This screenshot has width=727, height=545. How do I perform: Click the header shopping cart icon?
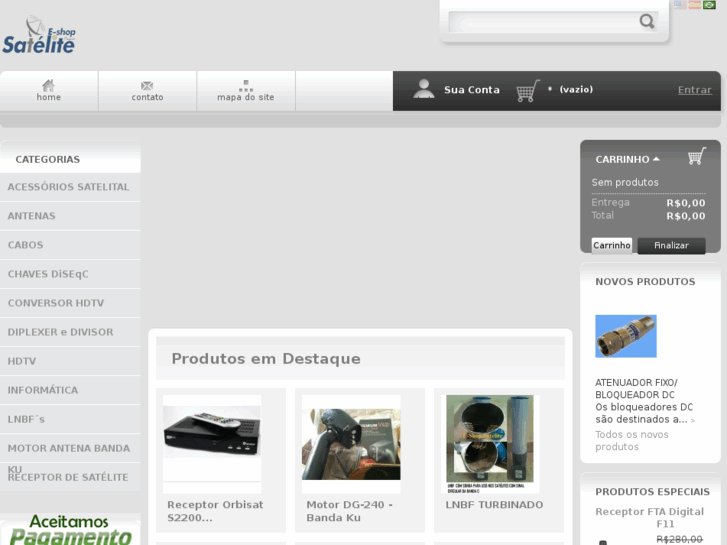coord(528,90)
